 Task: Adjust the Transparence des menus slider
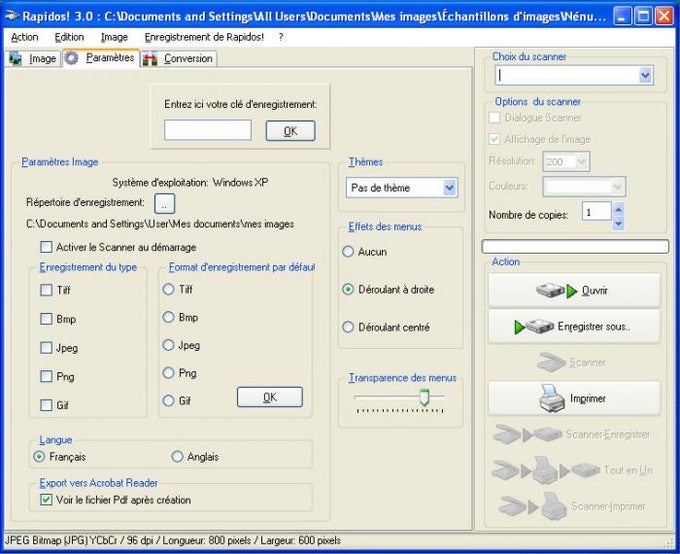click(x=424, y=397)
